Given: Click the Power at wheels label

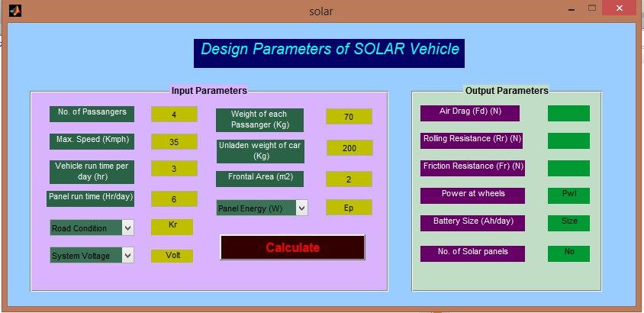Looking at the screenshot, I should click(472, 195).
